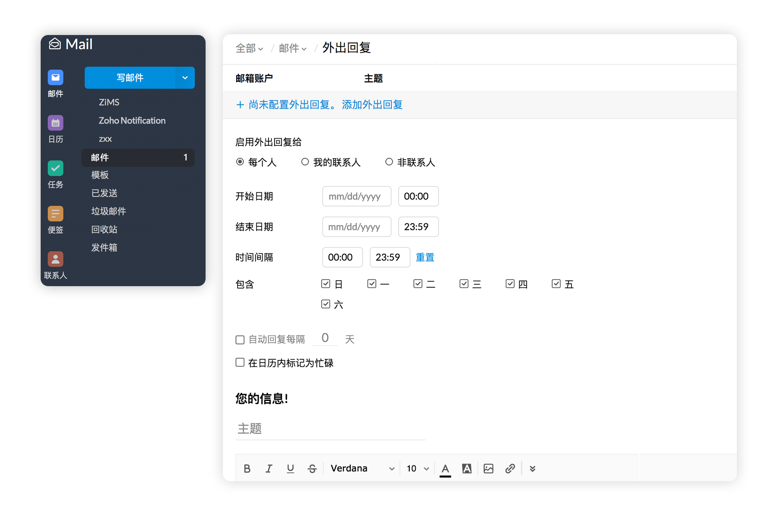Open the Contacts app icon
The height and width of the screenshot is (532, 779).
55,259
